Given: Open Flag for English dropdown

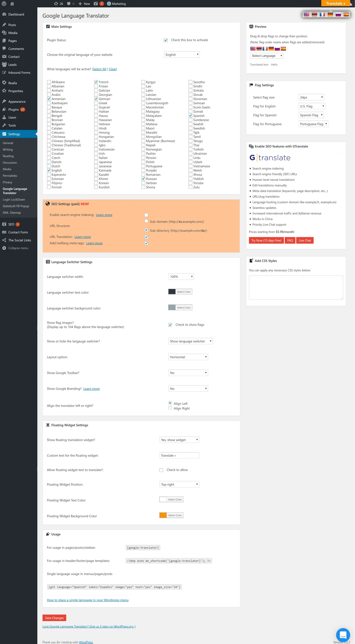Looking at the screenshot, I should pos(312,106).
